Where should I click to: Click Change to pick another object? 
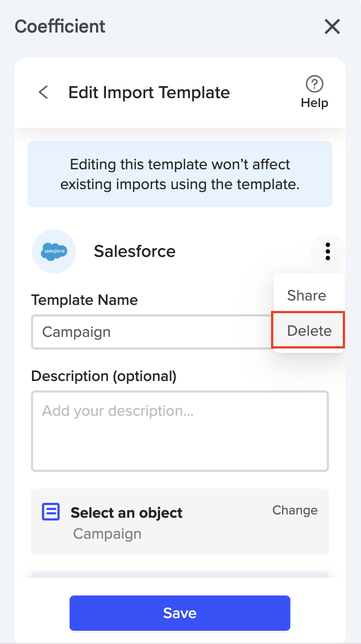295,511
